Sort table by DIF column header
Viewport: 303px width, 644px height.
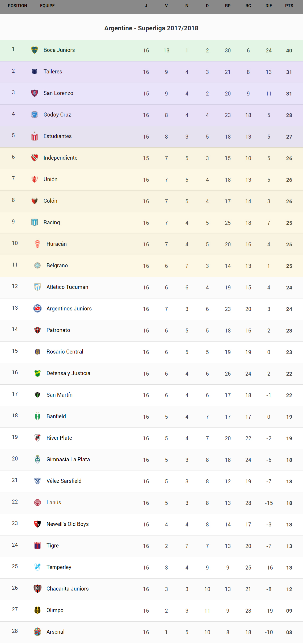[269, 6]
